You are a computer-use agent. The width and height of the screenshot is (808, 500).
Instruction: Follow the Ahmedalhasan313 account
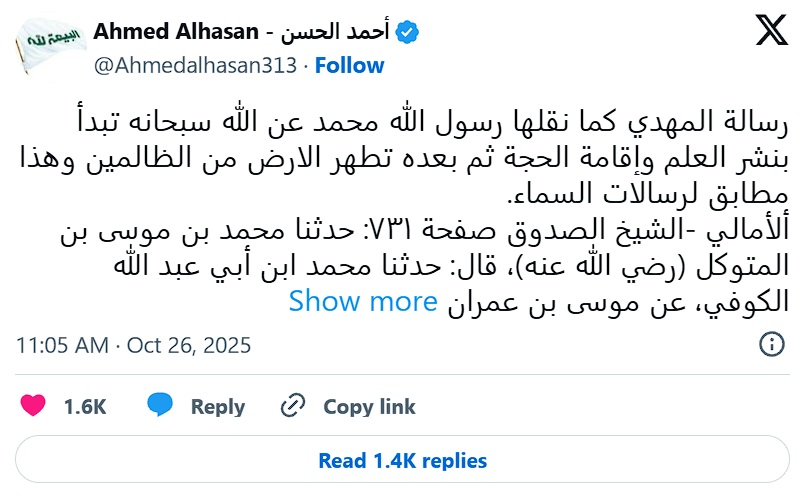pos(349,65)
